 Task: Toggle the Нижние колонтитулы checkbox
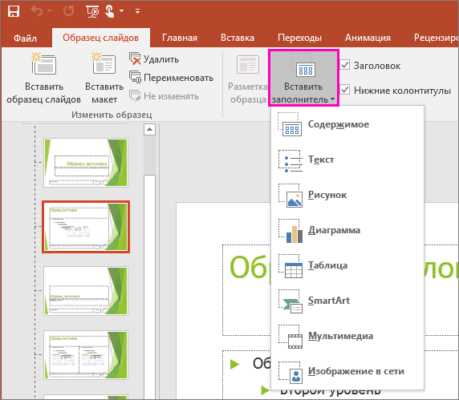click(x=345, y=90)
